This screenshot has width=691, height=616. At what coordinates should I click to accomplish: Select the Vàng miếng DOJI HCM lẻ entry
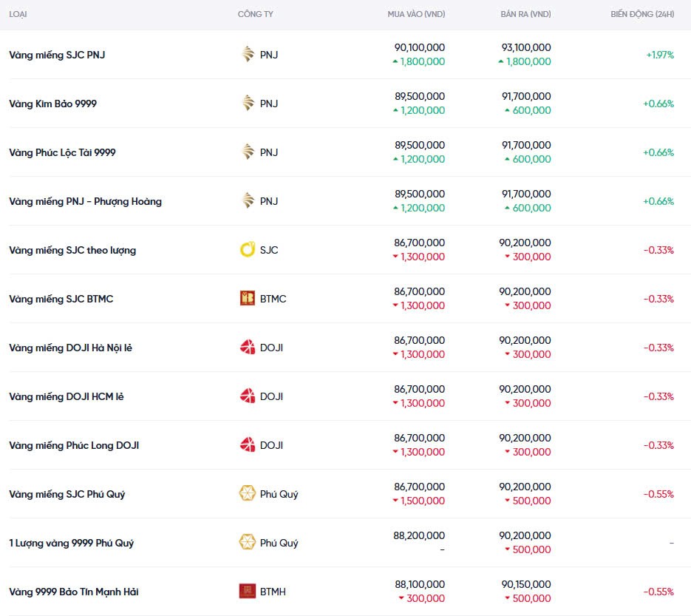click(67, 396)
